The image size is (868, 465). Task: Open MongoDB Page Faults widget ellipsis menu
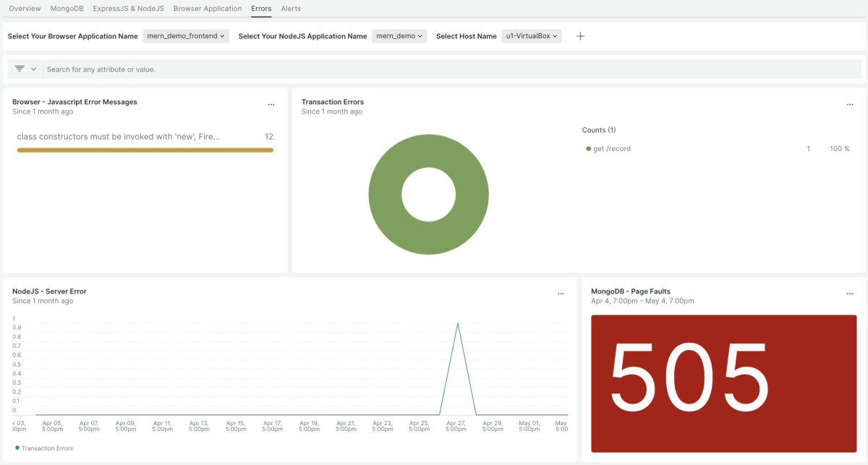click(850, 294)
